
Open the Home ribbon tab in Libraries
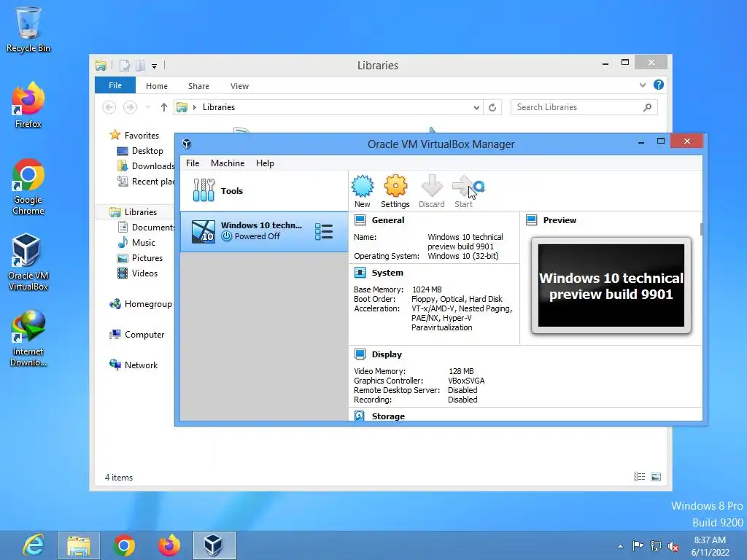[x=157, y=86]
